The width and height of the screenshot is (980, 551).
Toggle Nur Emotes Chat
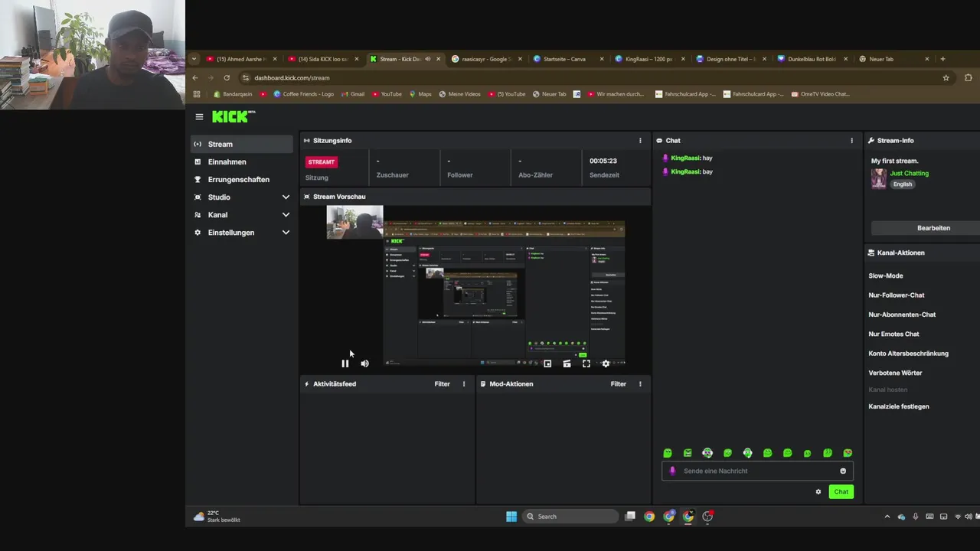coord(893,334)
